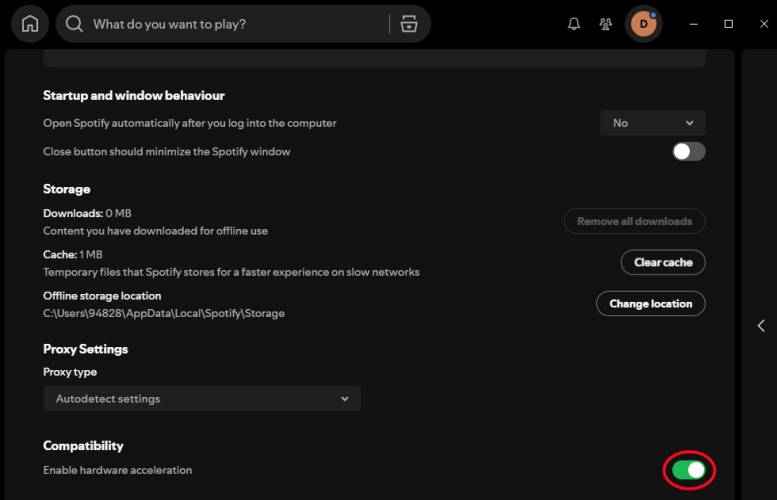The width and height of the screenshot is (777, 500).
Task: Click the 'Proxy Settings' heading
Action: pyautogui.click(x=85, y=349)
